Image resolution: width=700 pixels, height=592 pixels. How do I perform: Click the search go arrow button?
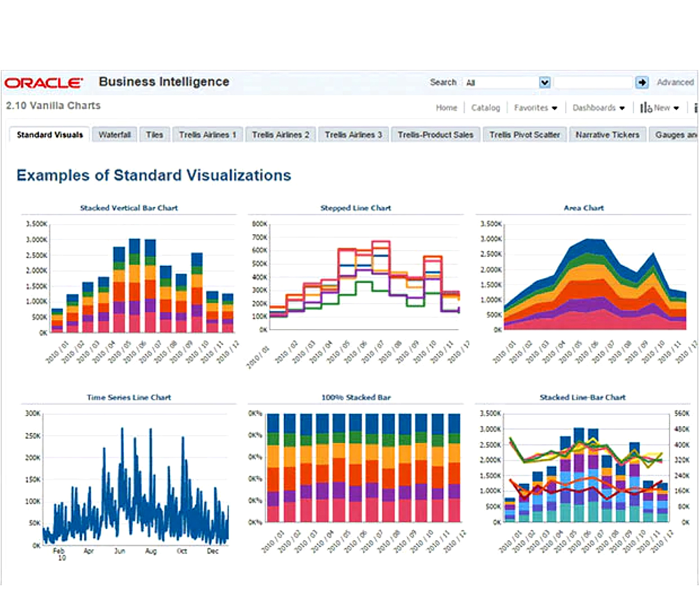(642, 82)
